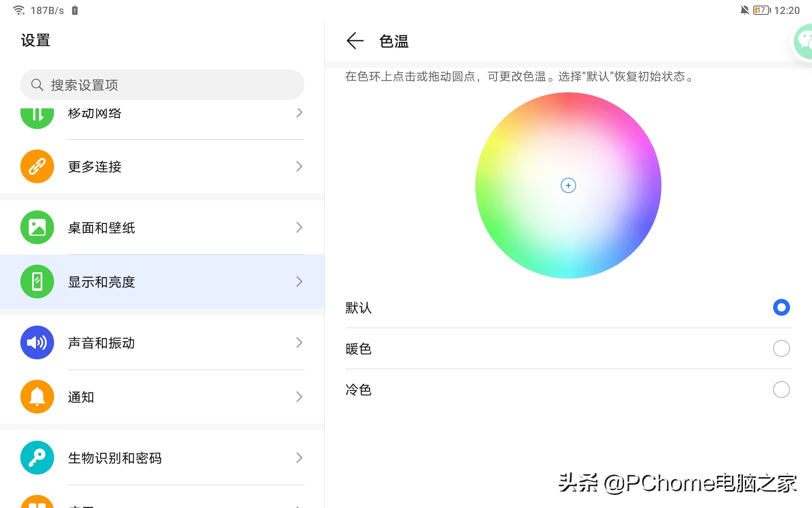812x508 pixels.
Task: Click the teal Biometrics key icon
Action: click(37, 458)
